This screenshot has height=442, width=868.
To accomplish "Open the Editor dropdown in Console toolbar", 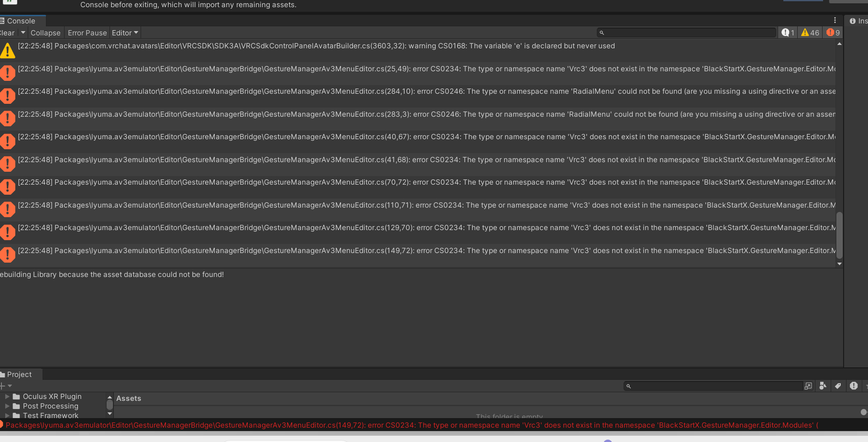I will pos(125,33).
